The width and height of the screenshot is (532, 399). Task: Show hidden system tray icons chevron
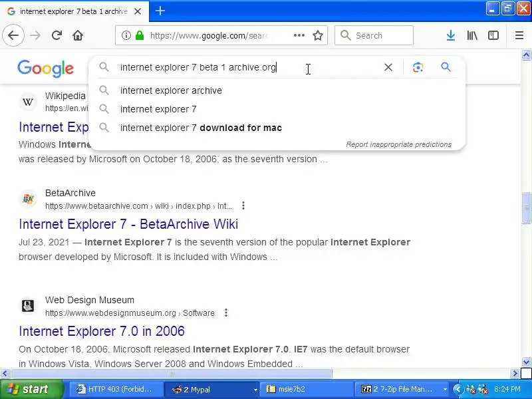point(458,389)
